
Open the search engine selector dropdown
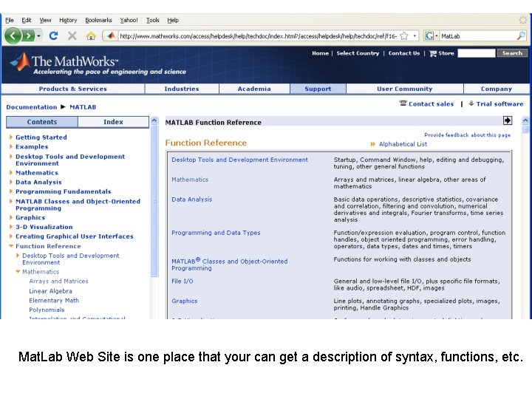pos(437,36)
